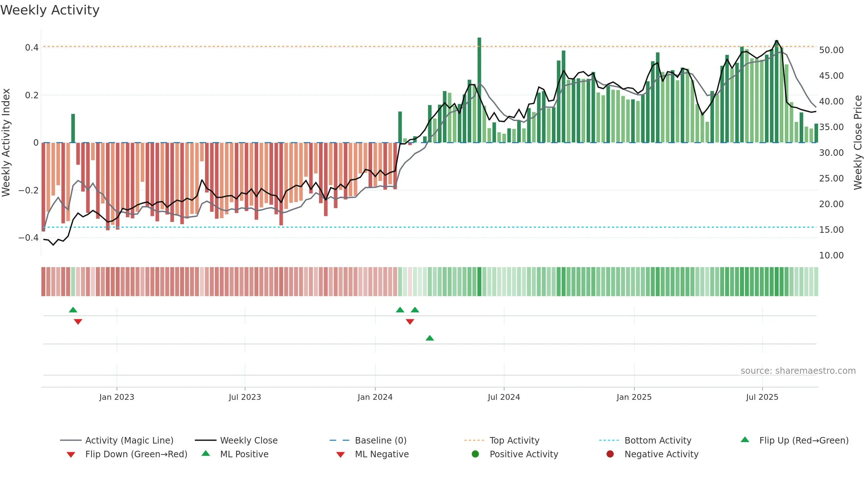Toggle the Flip Down (Green→Red) legend entry
The image size is (868, 488).
[x=127, y=454]
